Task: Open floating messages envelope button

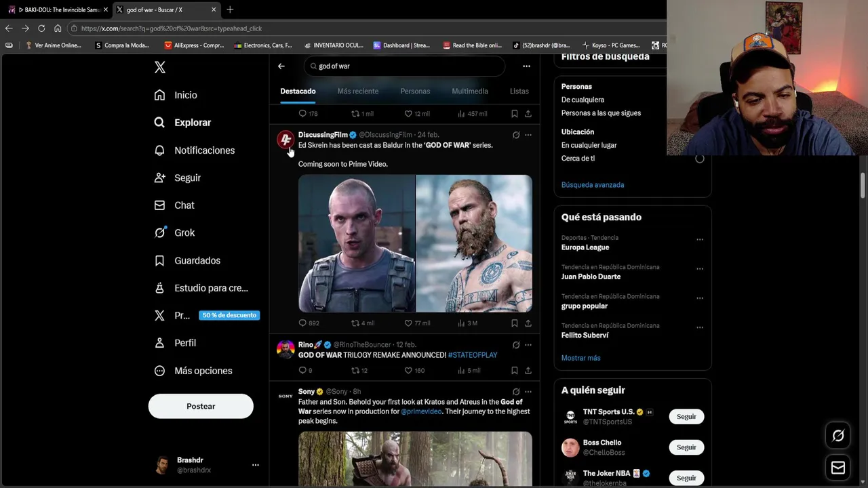Action: tap(838, 468)
